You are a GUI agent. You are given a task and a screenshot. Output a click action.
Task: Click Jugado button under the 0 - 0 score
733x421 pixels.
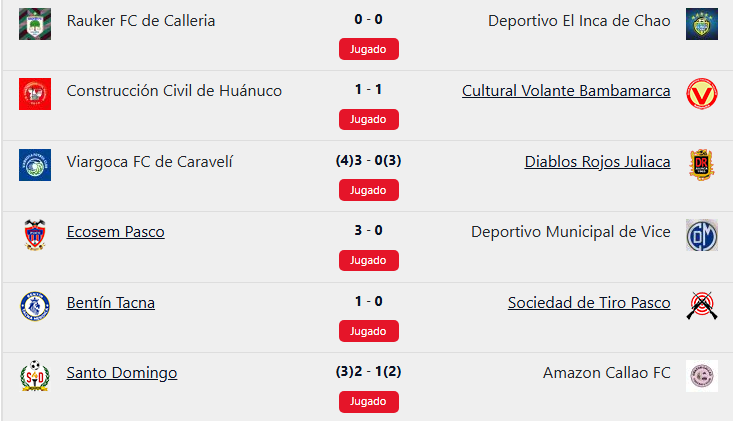pyautogui.click(x=369, y=49)
